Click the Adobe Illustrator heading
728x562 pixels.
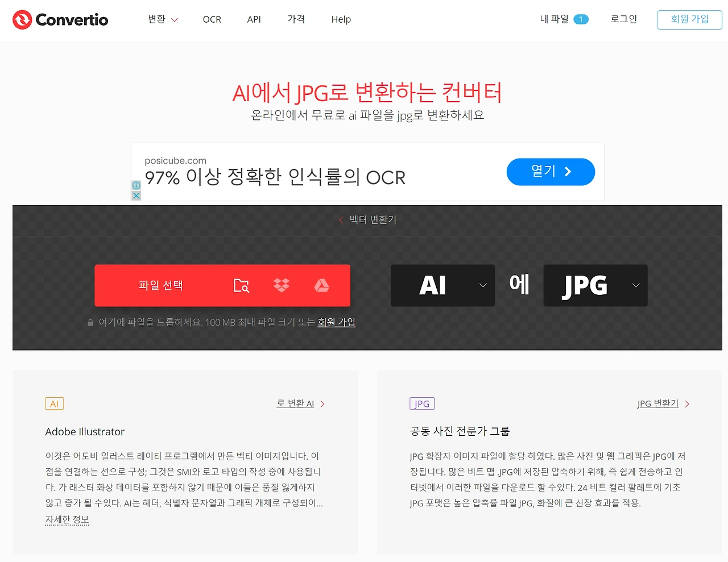click(85, 432)
